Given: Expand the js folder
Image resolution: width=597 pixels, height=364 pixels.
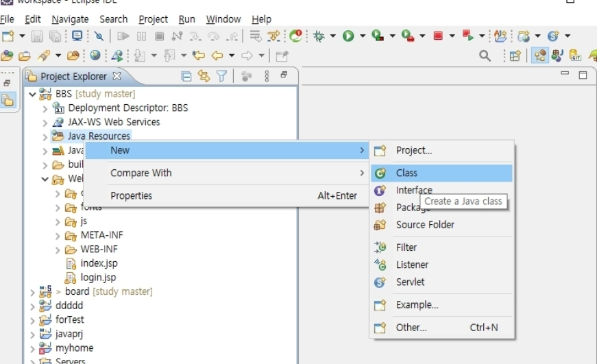Looking at the screenshot, I should click(x=58, y=222).
